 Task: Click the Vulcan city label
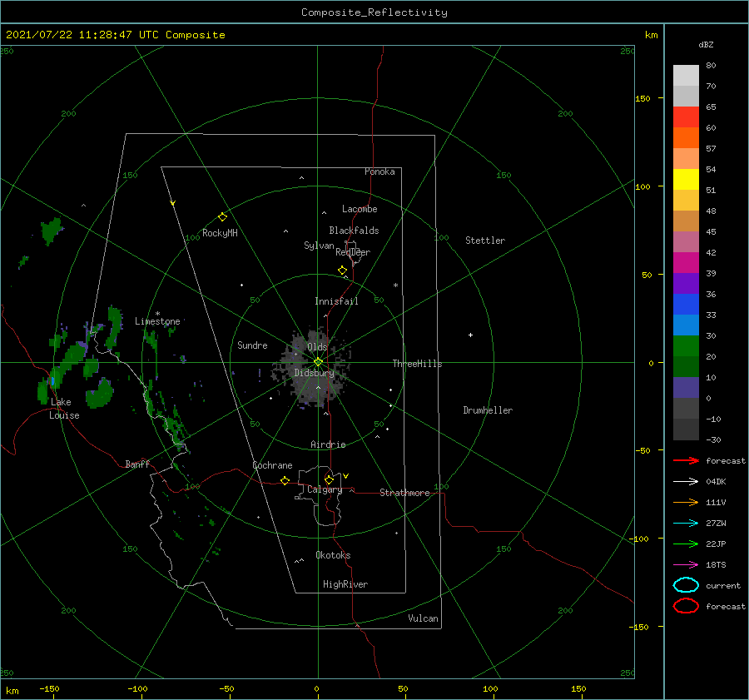pos(424,618)
